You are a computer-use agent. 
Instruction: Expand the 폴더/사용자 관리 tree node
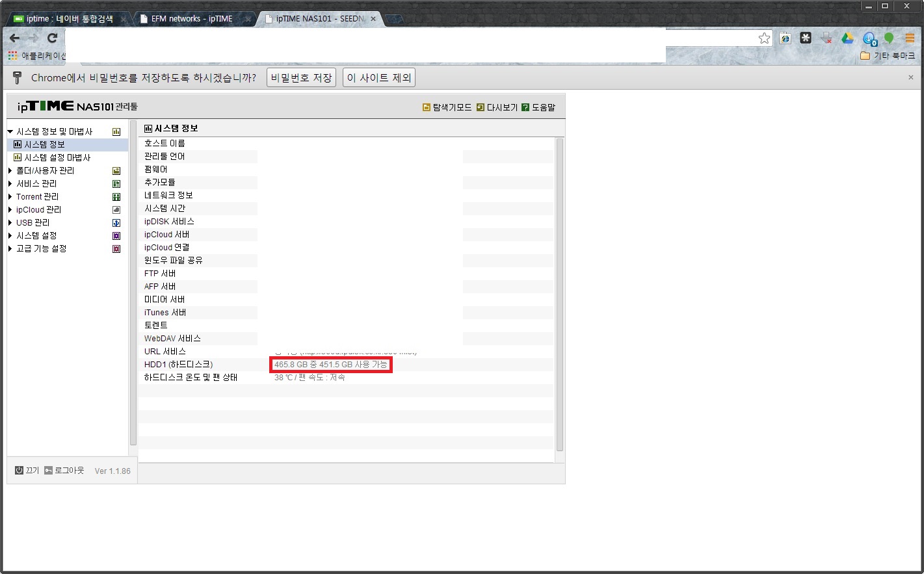10,171
